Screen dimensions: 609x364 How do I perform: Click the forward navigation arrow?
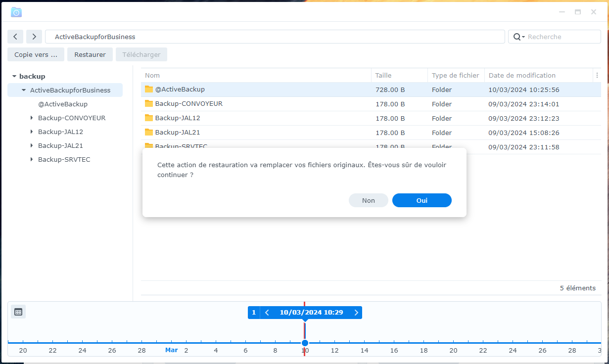pyautogui.click(x=34, y=37)
